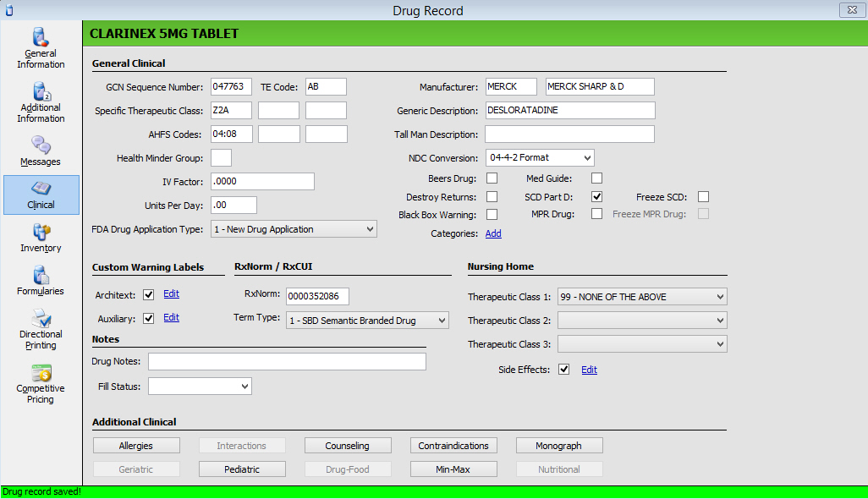
Task: Click the MERCK SHARP & D manufacturer field
Action: point(600,86)
